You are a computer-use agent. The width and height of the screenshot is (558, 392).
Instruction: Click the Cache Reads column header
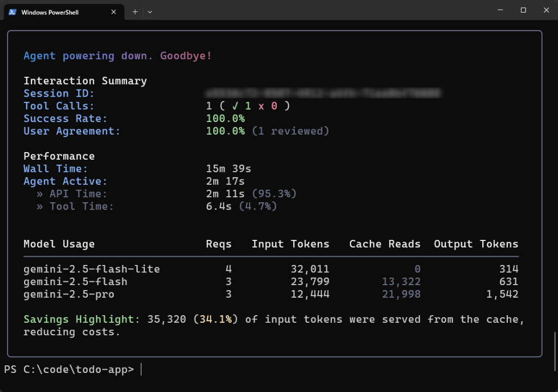click(x=385, y=244)
